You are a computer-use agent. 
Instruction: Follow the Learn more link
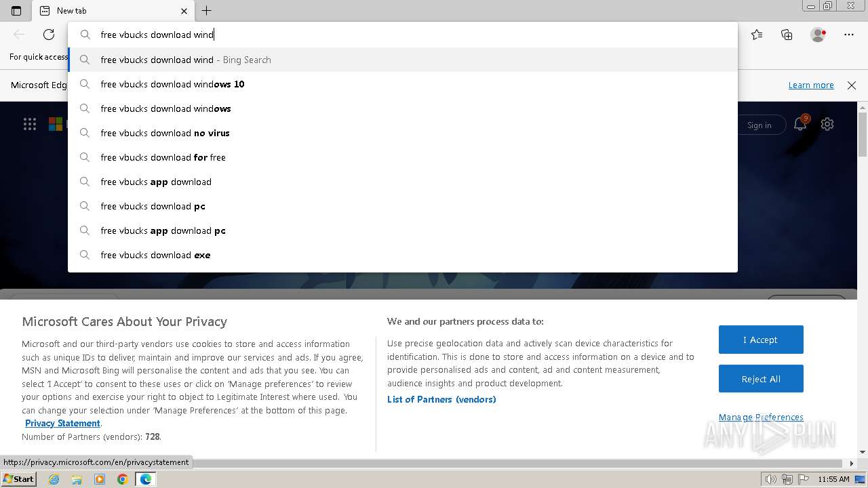[811, 85]
